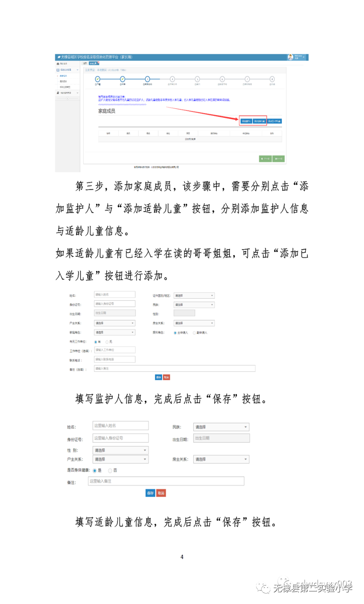364x604 pixels.
Task: Open the 证件国别/地区 dropdown
Action: tap(194, 295)
